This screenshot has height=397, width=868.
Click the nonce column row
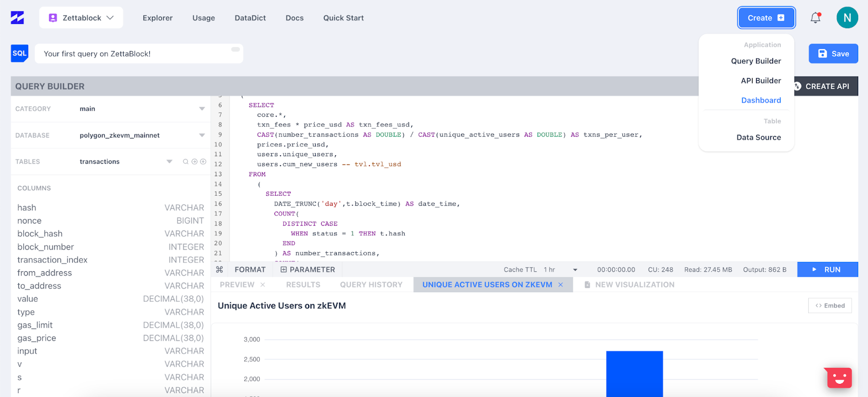(x=111, y=221)
